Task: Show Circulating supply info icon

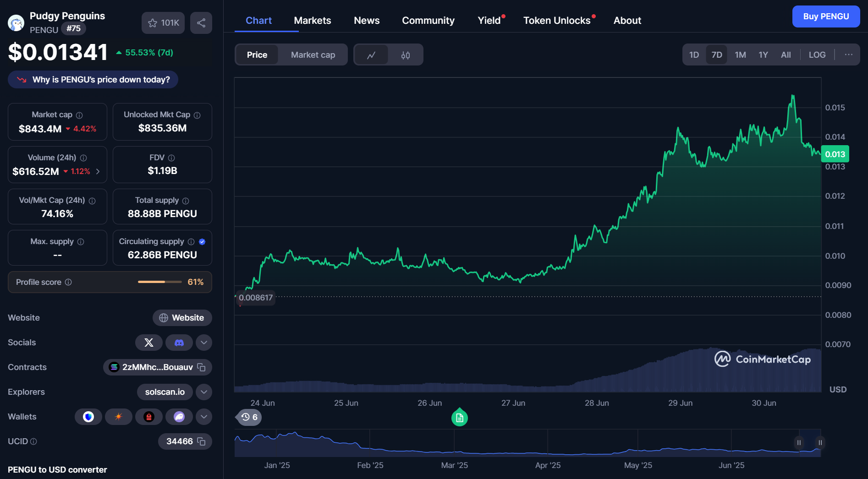Action: 191,242
